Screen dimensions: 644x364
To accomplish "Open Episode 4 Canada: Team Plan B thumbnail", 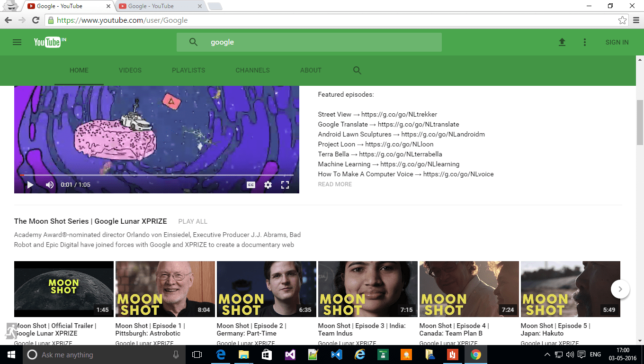I will [x=469, y=289].
